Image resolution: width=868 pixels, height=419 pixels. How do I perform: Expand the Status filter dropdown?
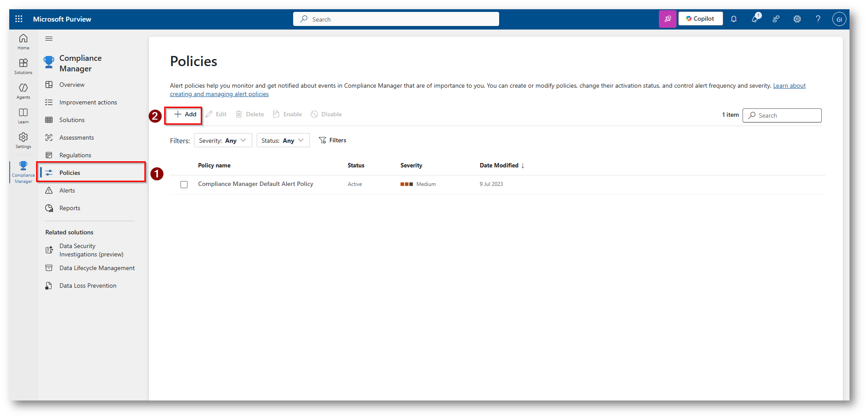[x=283, y=141]
